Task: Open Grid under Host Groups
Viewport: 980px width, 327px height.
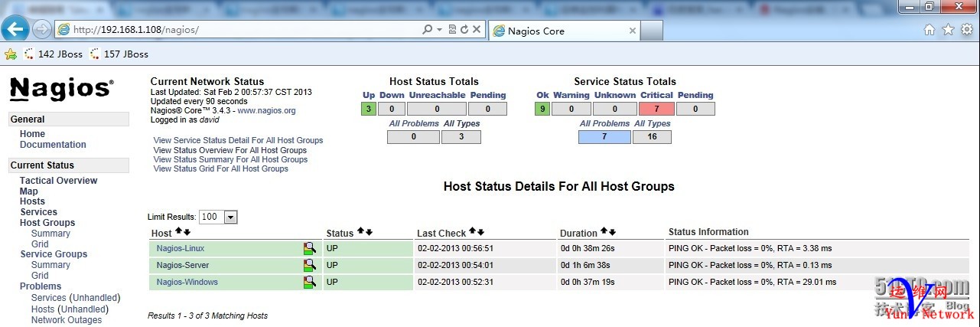Action: [40, 244]
